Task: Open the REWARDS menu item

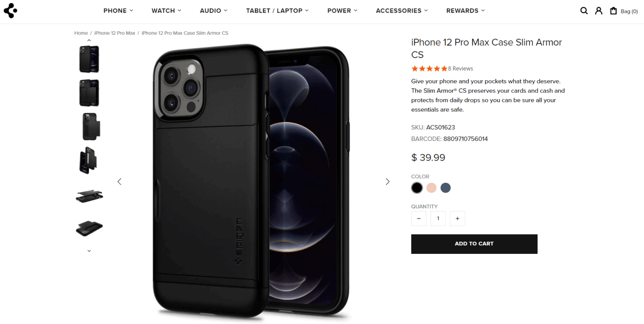Action: (465, 10)
